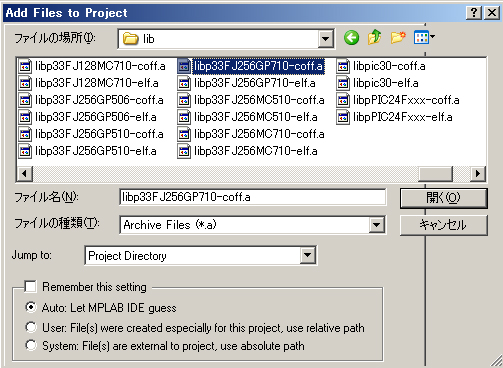This screenshot has width=503, height=368.
Task: Select file name libpPIC24Fxxx-elf.a
Action: tap(403, 117)
